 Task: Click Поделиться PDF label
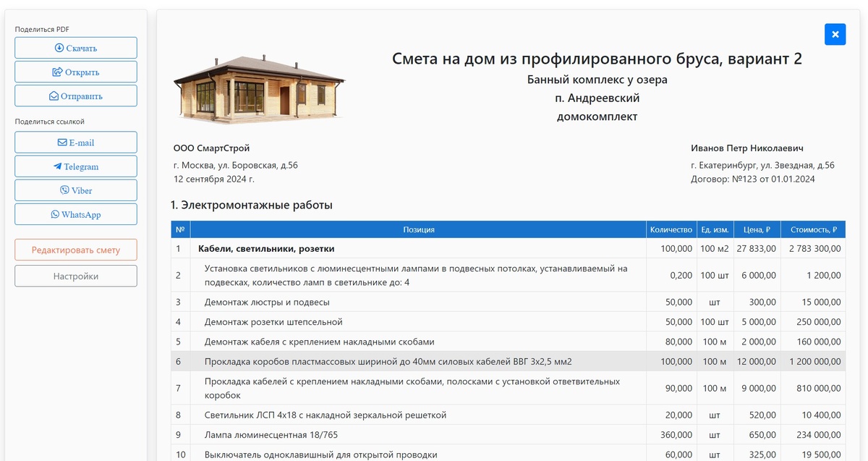[x=42, y=29]
